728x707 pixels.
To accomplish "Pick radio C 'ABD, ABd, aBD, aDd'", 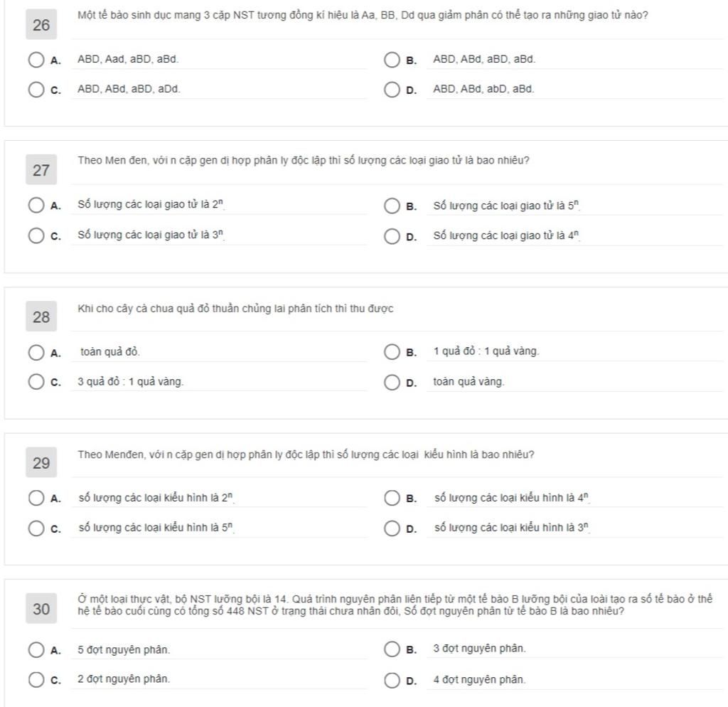I will [36, 90].
